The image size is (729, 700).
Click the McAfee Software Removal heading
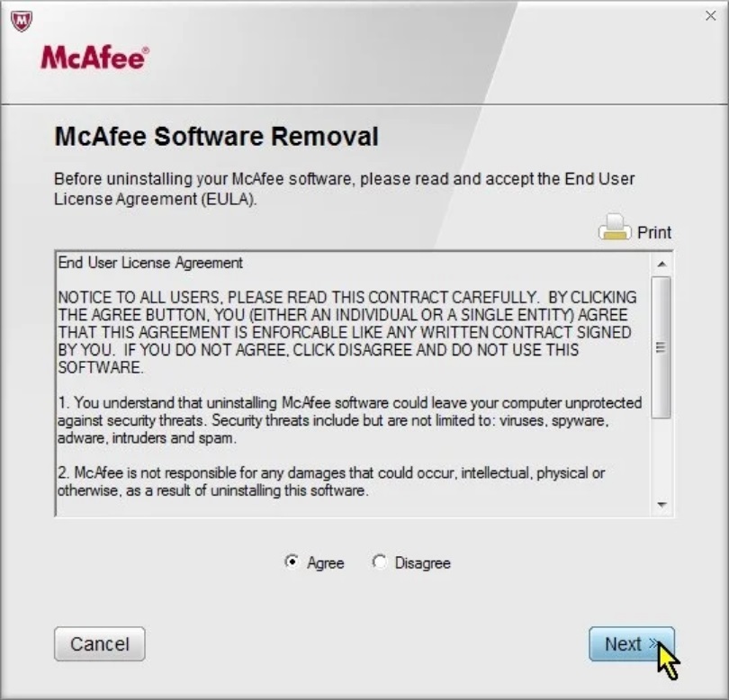[217, 137]
